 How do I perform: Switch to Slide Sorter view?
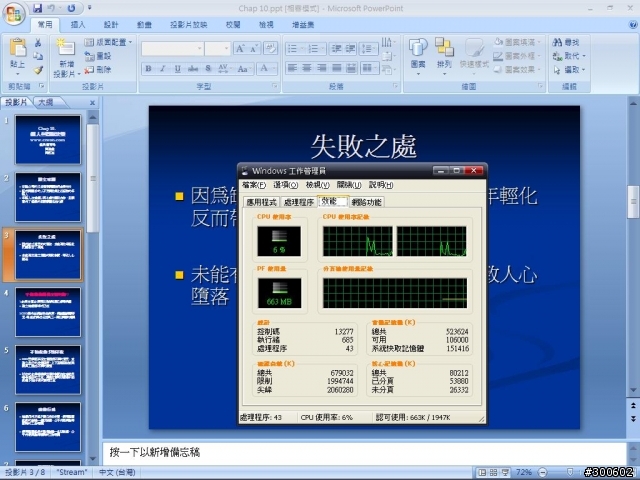point(493,473)
